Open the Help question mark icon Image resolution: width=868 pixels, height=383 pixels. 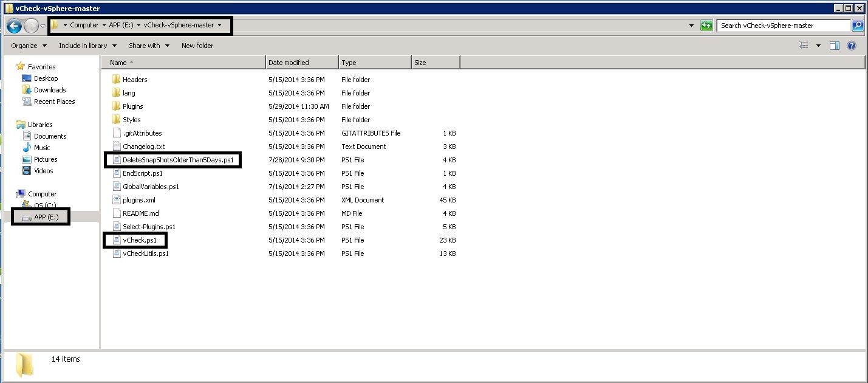pyautogui.click(x=851, y=46)
